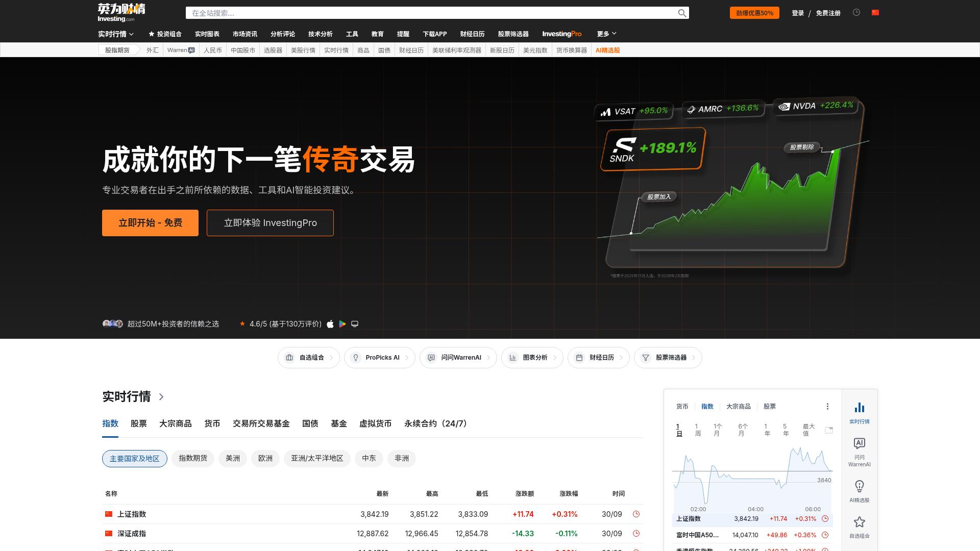The image size is (980, 551).
Task: Click 立即开始 - 免费 button
Action: [x=150, y=223]
